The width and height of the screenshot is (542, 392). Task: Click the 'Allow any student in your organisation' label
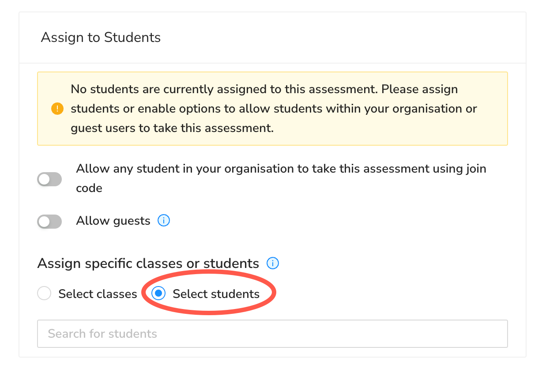tap(281, 178)
